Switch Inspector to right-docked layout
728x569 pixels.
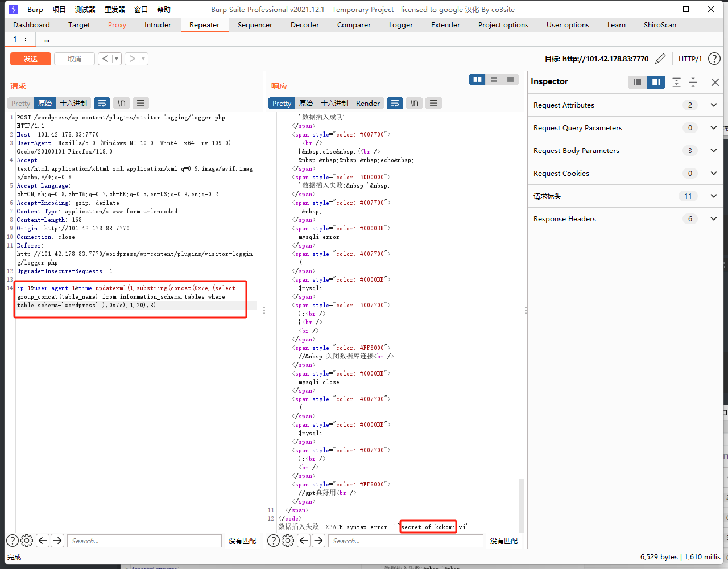656,82
